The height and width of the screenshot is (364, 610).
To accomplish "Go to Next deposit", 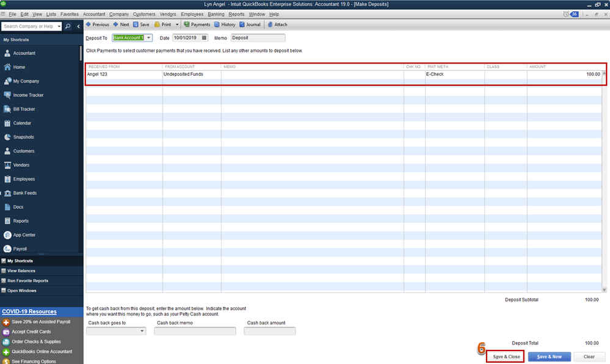I will click(x=121, y=24).
